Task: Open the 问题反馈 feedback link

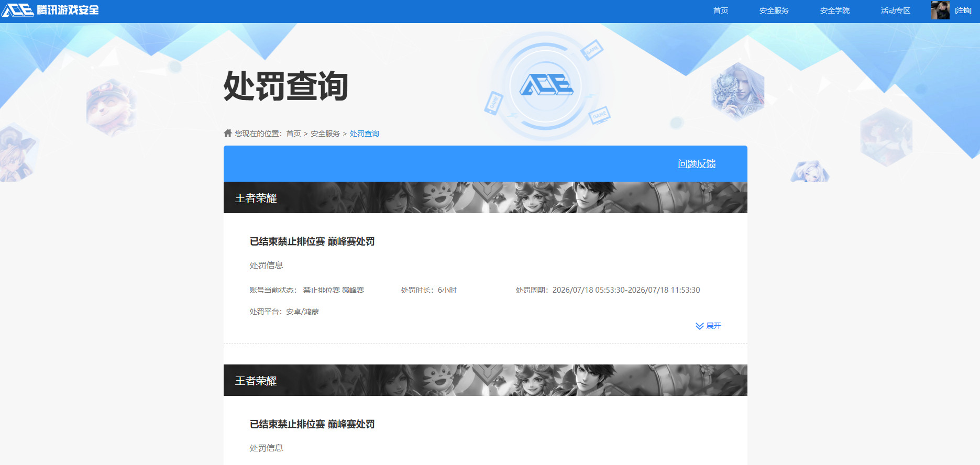Action: (697, 164)
